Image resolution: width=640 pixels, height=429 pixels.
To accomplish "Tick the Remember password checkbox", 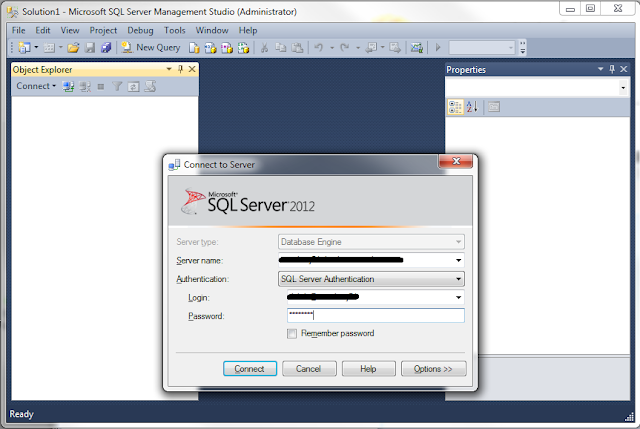I will coord(292,334).
